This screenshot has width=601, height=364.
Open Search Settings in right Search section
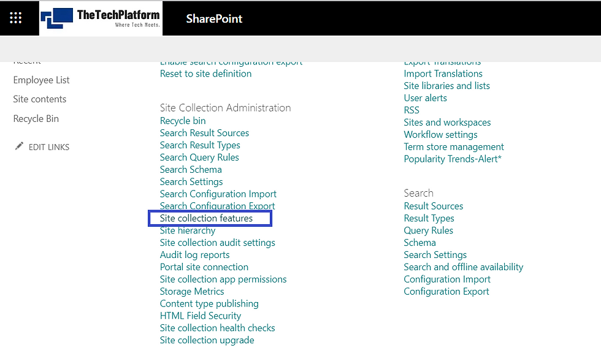(x=435, y=255)
